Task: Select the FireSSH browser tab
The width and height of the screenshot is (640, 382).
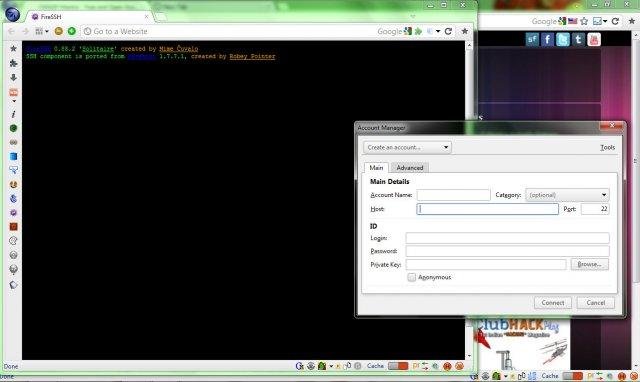Action: pyautogui.click(x=89, y=17)
